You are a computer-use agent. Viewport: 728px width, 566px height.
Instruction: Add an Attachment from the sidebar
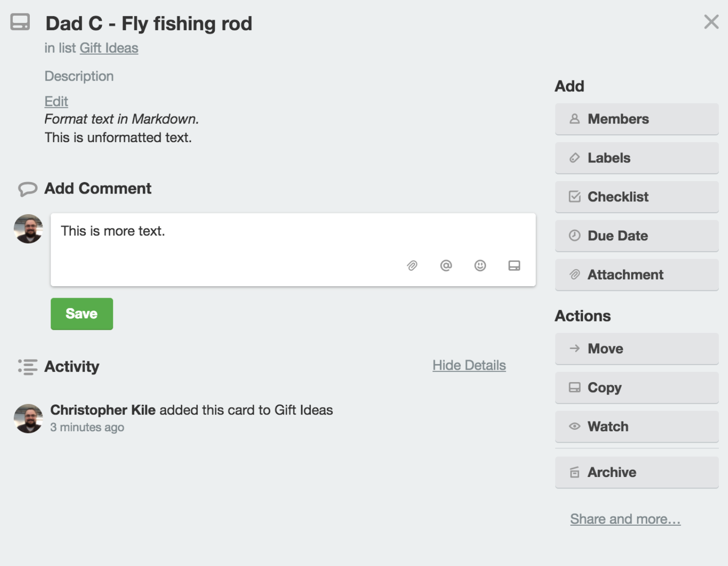click(637, 275)
